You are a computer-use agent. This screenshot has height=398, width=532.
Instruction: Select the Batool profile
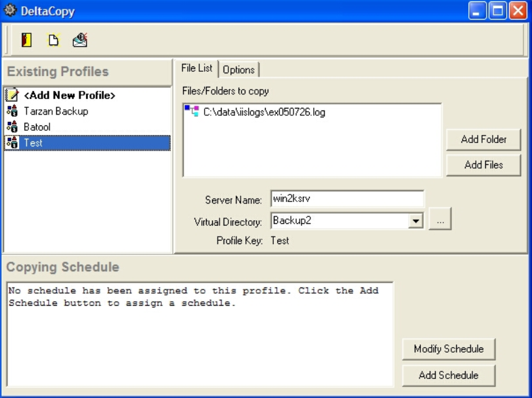(37, 127)
